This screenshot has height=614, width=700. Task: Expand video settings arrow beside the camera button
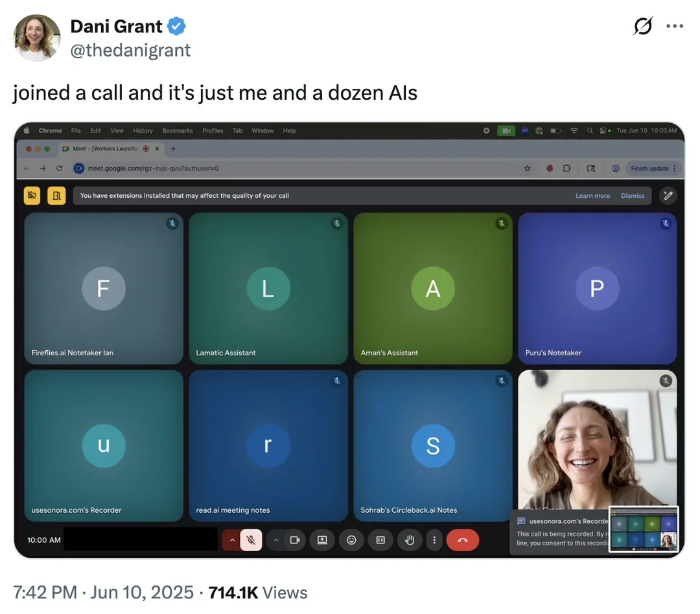276,540
